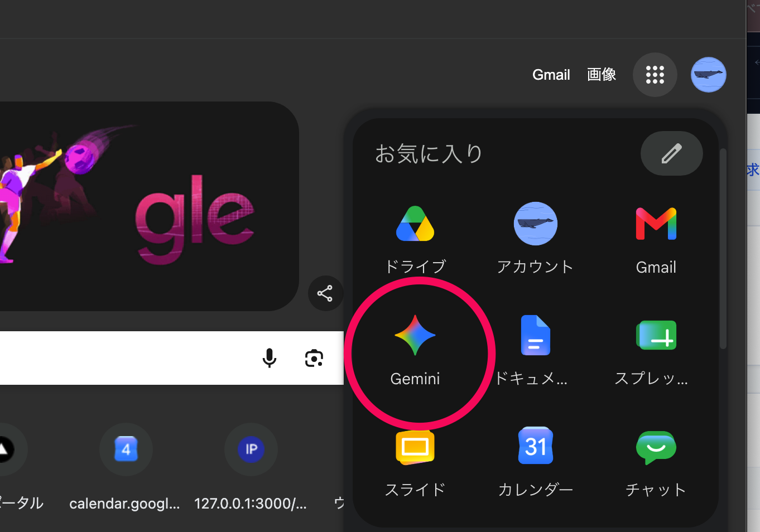Open the whale profile avatar in the header

[x=709, y=75]
